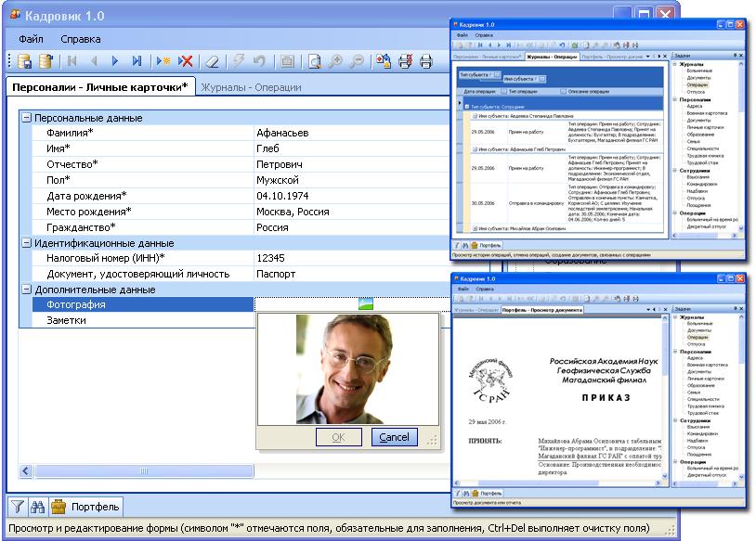Open the Портфель panel button
Image resolution: width=756 pixels, height=541 pixels.
[x=85, y=507]
